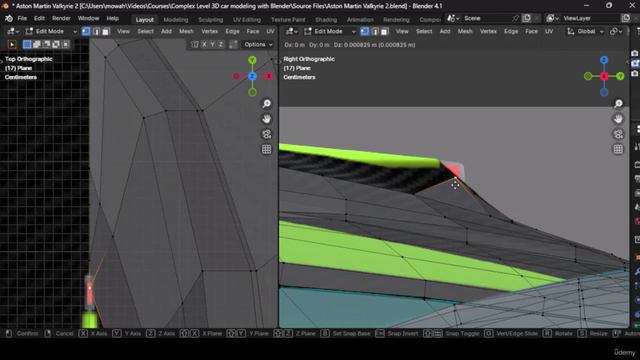Toggle Z mirror in left viewport
Screen dimensions: 640x360
[220, 44]
